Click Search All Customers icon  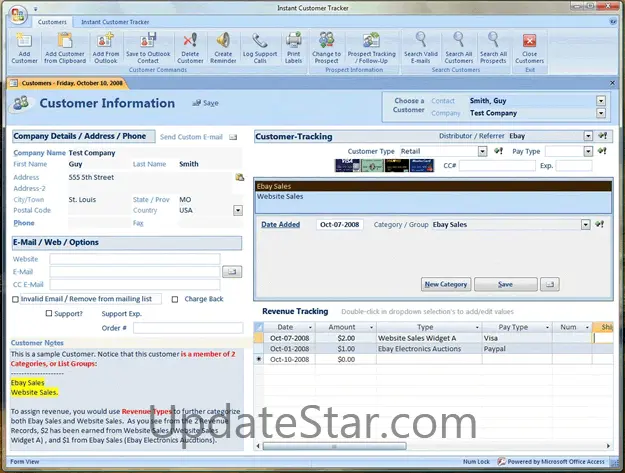pyautogui.click(x=459, y=41)
